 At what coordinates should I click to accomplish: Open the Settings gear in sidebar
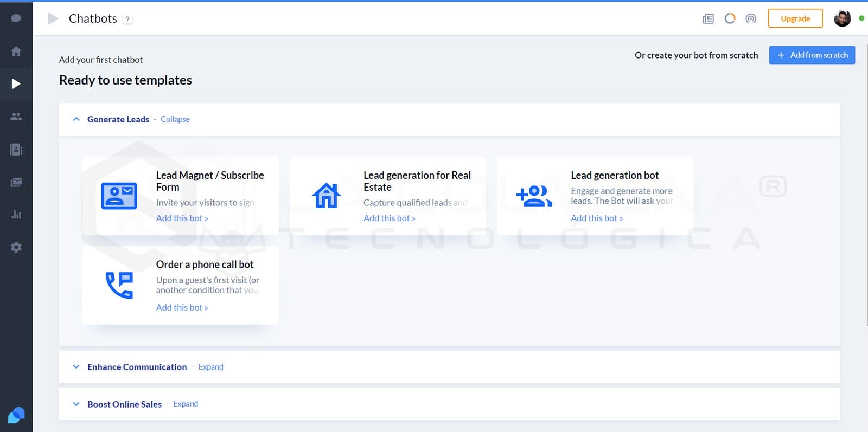click(x=16, y=247)
